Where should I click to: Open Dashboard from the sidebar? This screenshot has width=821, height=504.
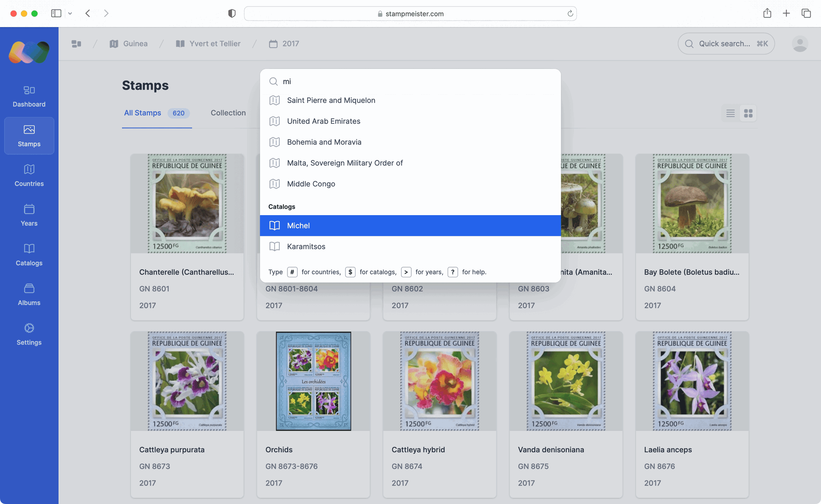point(29,96)
